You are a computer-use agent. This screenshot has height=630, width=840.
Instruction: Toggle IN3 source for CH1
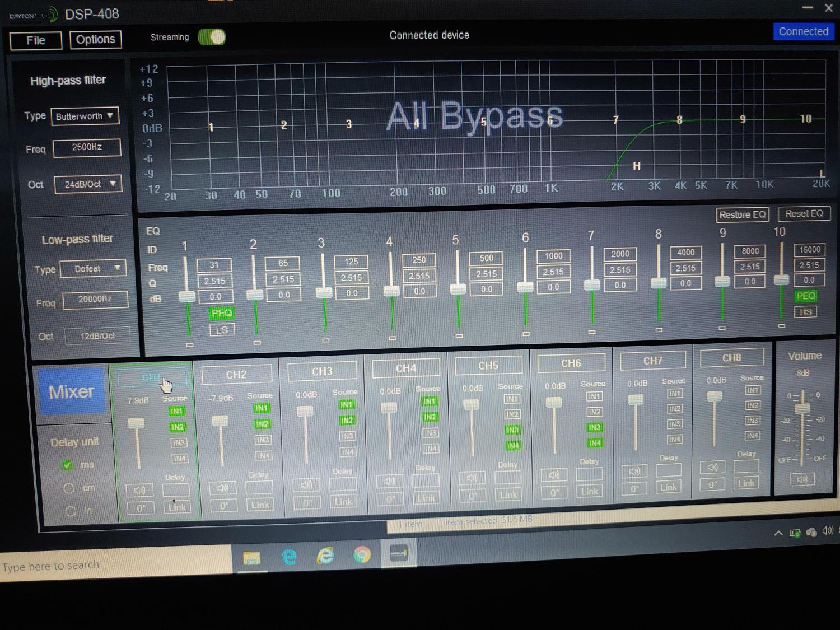tap(179, 443)
